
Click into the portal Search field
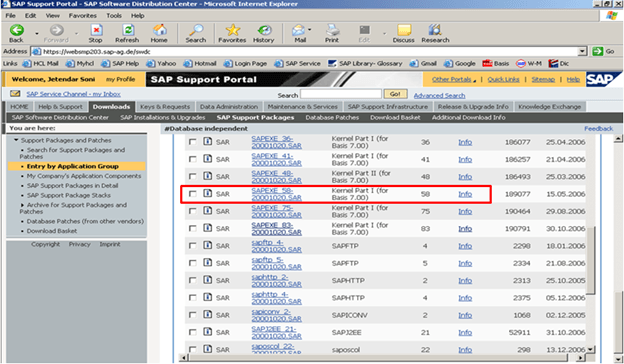coord(341,94)
